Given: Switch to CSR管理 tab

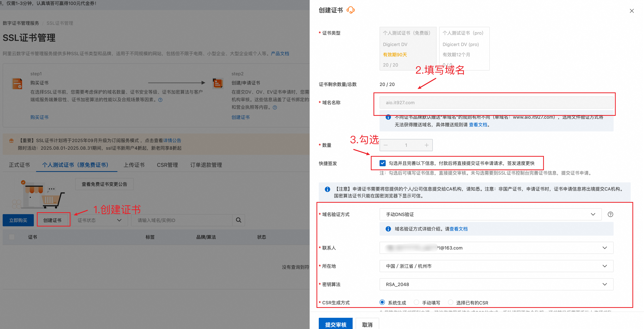Looking at the screenshot, I should tap(167, 165).
